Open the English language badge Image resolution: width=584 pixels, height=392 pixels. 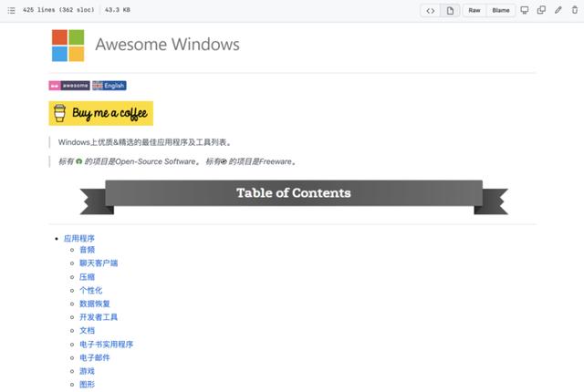[x=109, y=86]
